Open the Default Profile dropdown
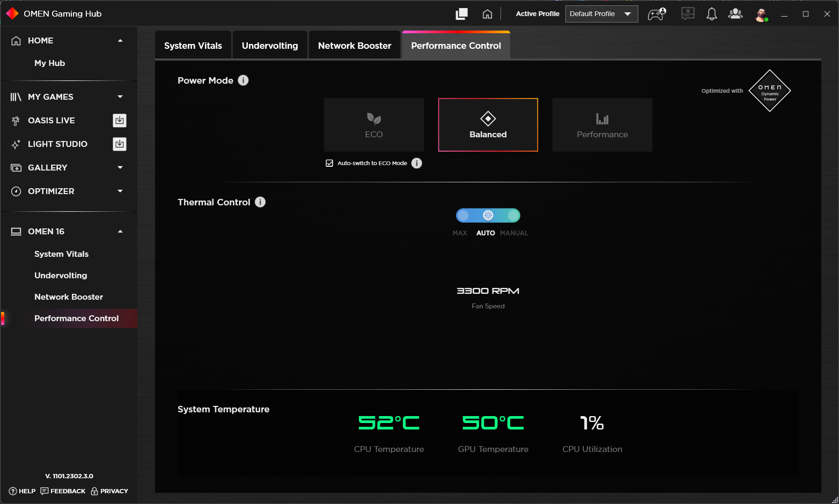Image resolution: width=839 pixels, height=504 pixels. click(601, 14)
